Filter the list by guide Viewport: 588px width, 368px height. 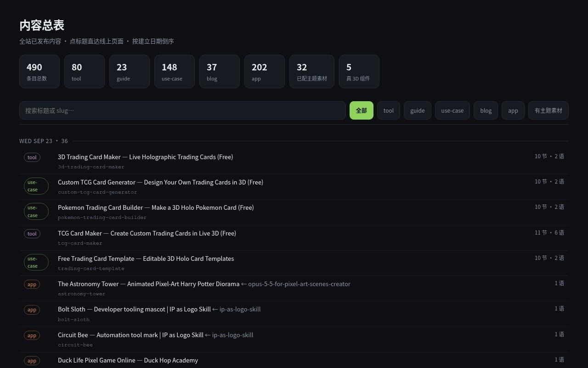coord(418,110)
